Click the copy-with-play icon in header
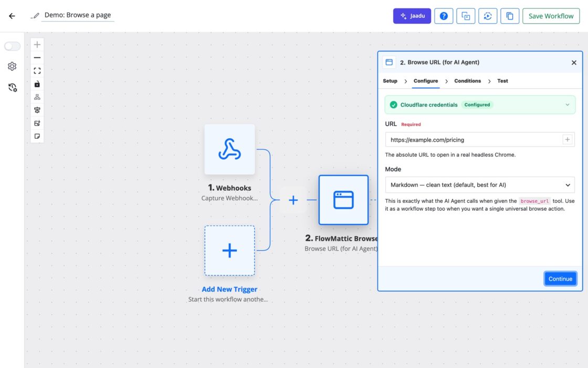Screen dimensions: 588x368 pyautogui.click(x=465, y=16)
